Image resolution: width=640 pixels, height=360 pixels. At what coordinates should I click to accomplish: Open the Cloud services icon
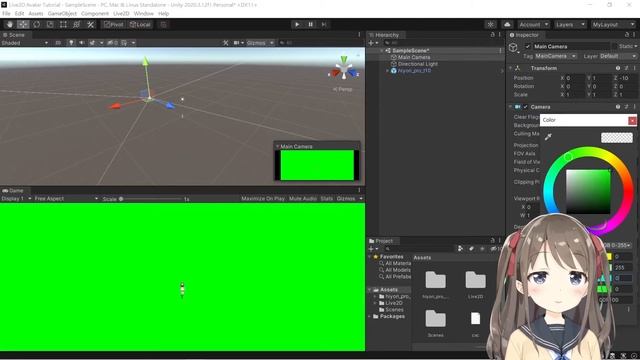(x=507, y=24)
